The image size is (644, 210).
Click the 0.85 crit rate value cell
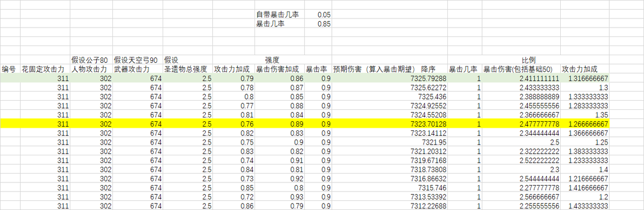pos(318,24)
